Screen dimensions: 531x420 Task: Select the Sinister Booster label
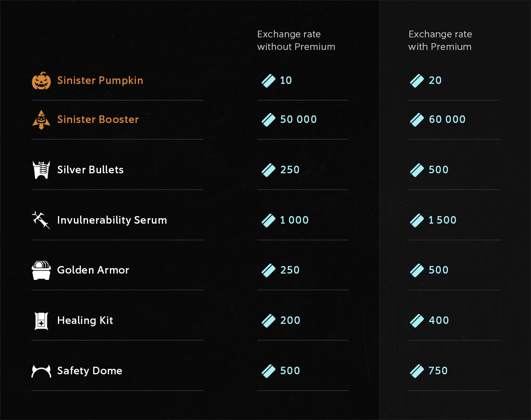point(98,120)
